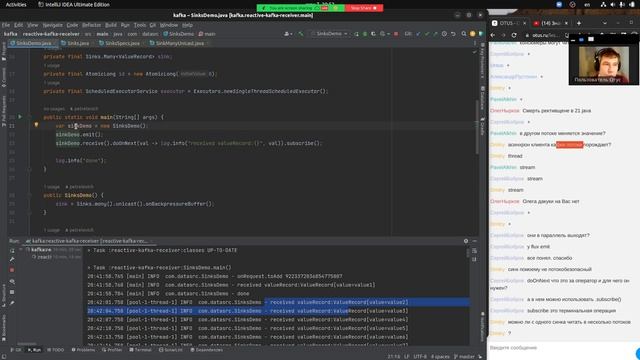
Task: Open the SonarLint tool window
Action: (171, 350)
